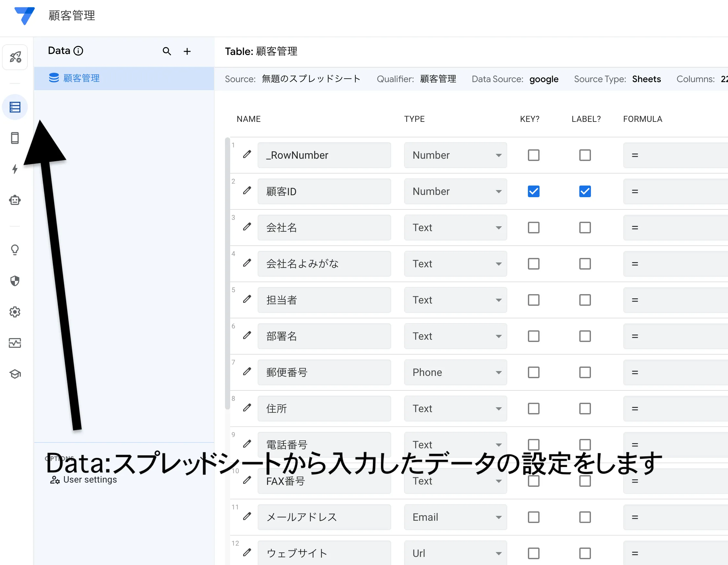This screenshot has width=728, height=565.
Task: Select the 顧客管理 table in Data list
Action: click(124, 78)
